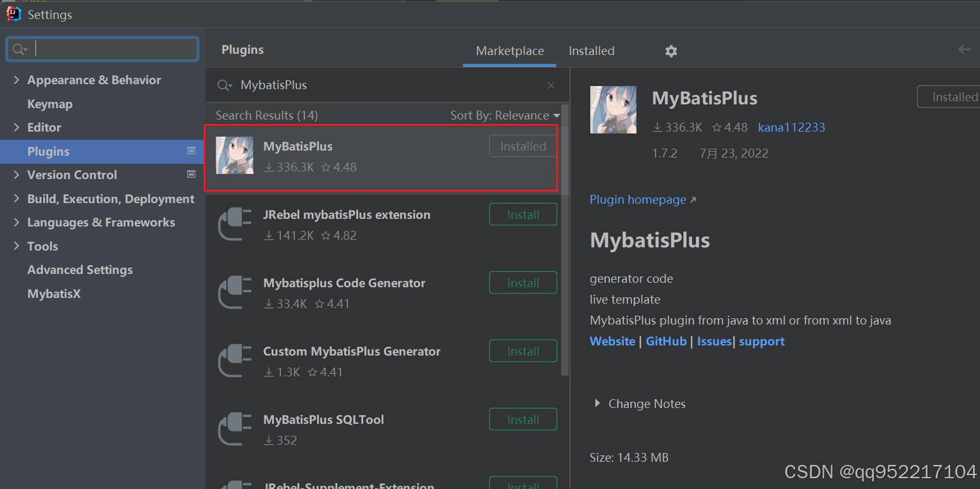
Task: Click the MybatisPlus marketplace search field
Action: point(387,85)
